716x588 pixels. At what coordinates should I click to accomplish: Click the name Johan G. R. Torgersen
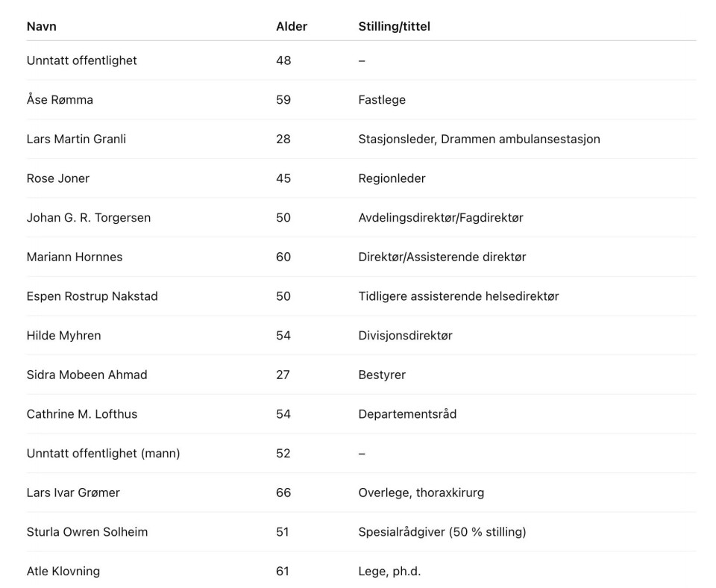click(89, 218)
